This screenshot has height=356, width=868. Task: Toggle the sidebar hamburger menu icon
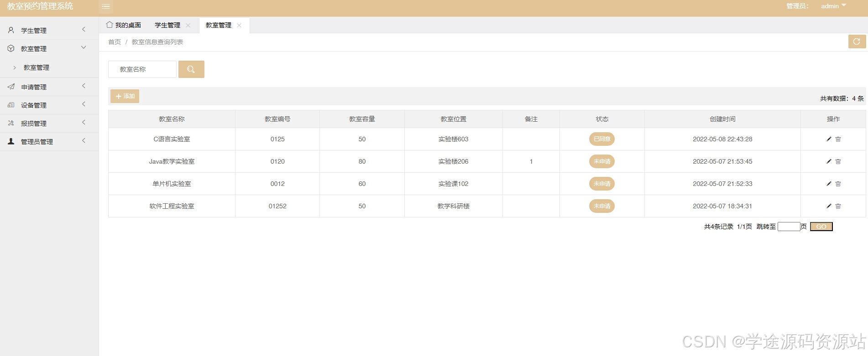tap(106, 6)
